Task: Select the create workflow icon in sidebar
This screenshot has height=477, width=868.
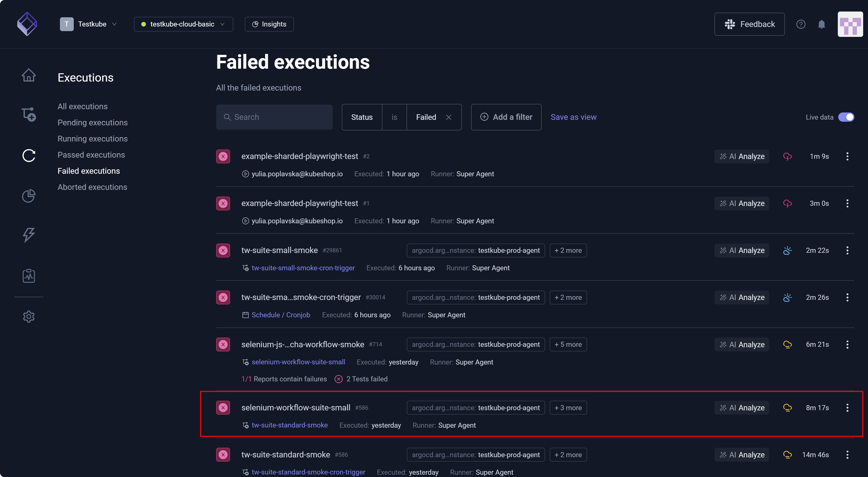Action: coord(29,115)
